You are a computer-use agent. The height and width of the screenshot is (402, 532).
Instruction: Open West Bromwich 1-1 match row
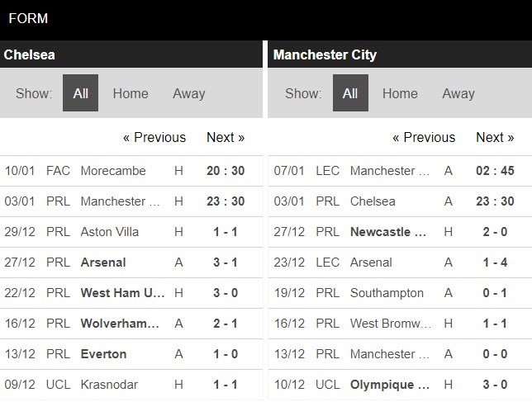[x=389, y=324]
